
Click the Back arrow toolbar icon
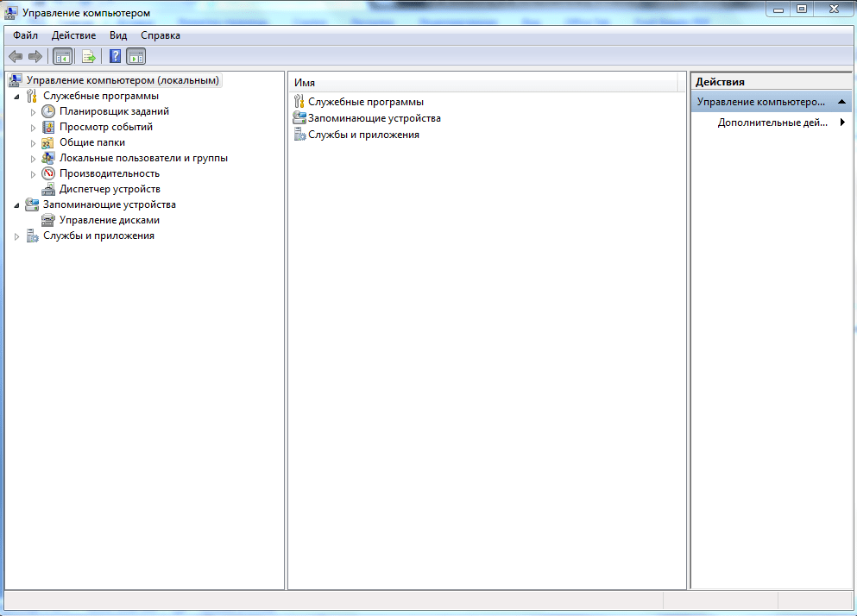pyautogui.click(x=16, y=57)
